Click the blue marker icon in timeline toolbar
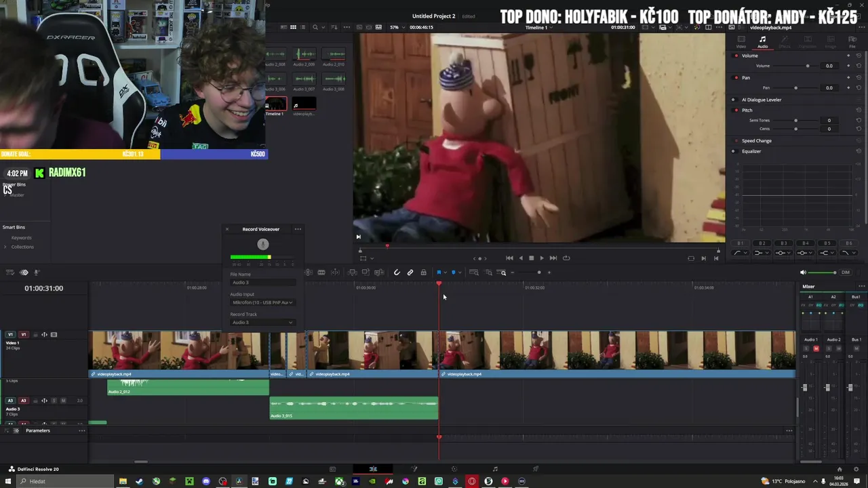 454,272
